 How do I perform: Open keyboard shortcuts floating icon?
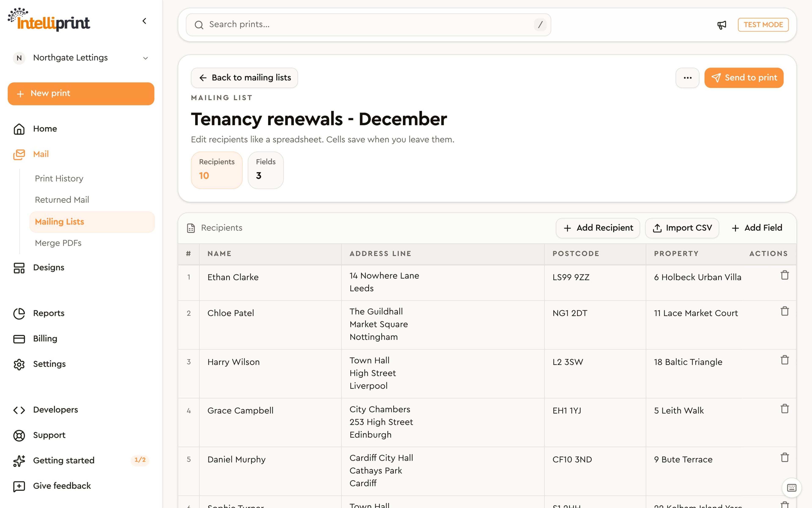coord(791,487)
